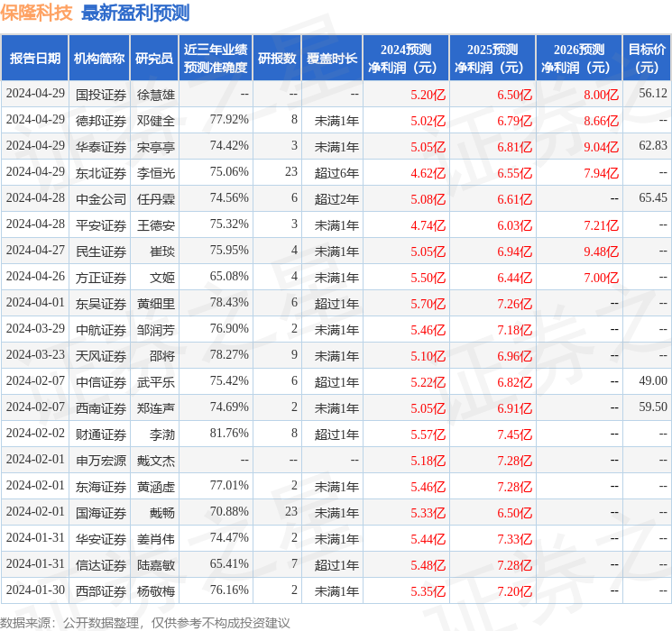
Task: Click the 机构简称 column header
Action: coord(99,58)
